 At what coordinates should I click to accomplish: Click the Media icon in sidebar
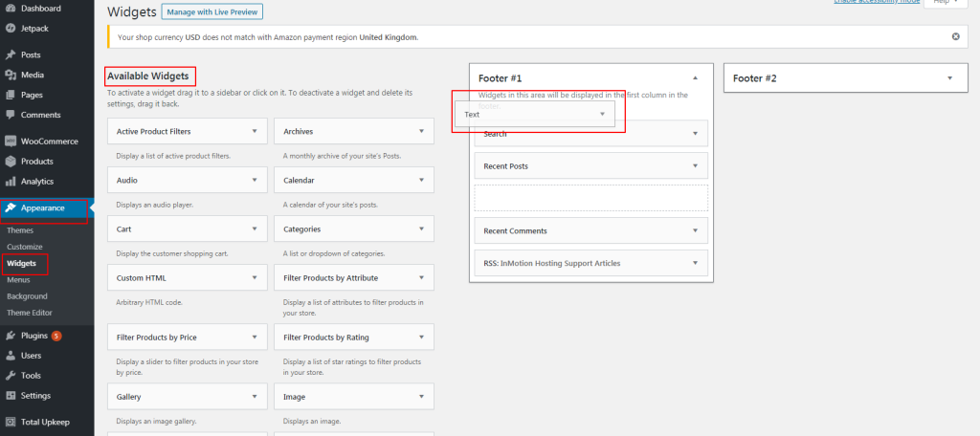(11, 75)
